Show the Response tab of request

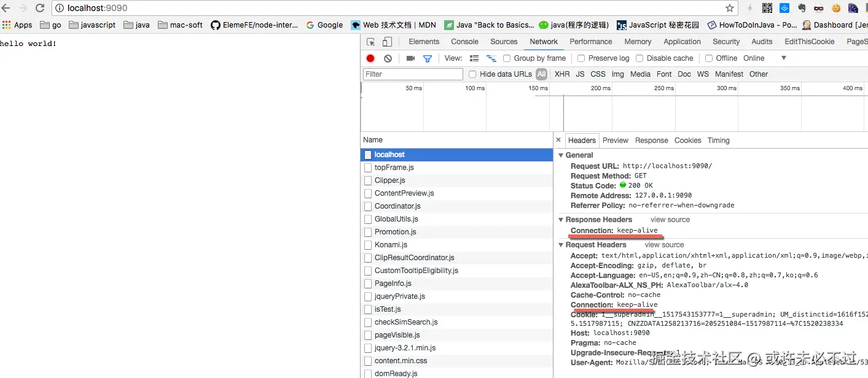651,141
